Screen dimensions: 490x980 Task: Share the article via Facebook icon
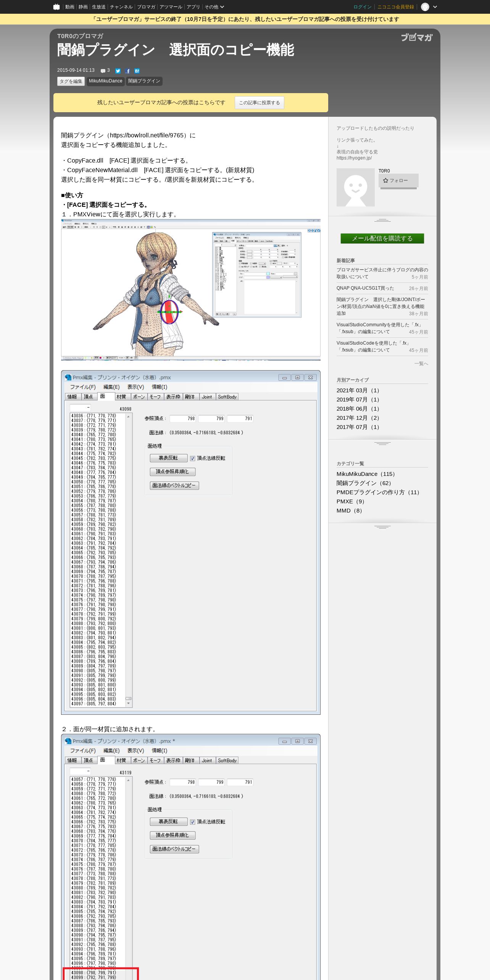(127, 71)
